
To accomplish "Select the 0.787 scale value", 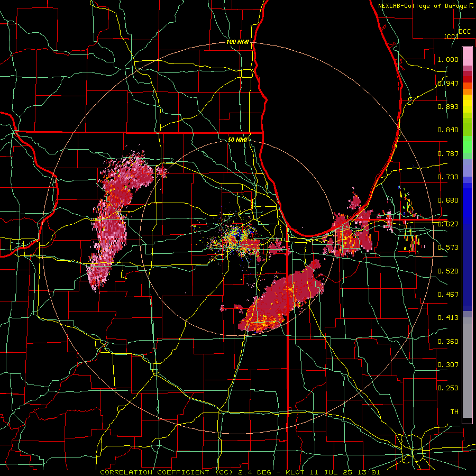I will pyautogui.click(x=448, y=153).
